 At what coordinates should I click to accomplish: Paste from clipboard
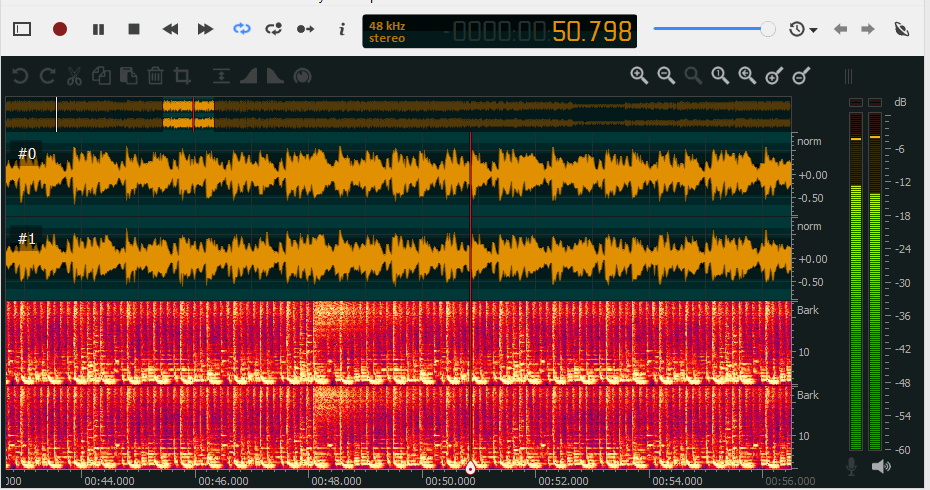(129, 76)
